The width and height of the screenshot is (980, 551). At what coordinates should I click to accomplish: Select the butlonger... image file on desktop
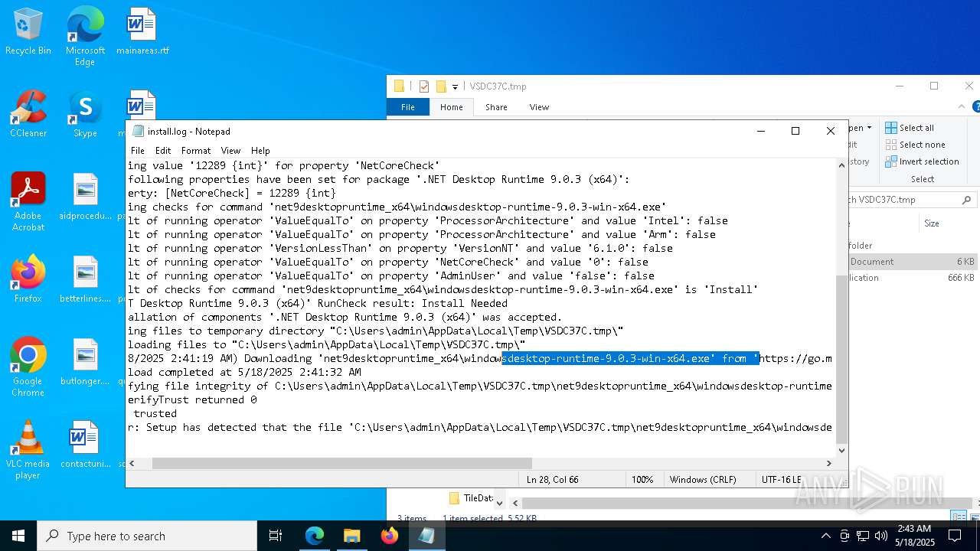pos(85,362)
